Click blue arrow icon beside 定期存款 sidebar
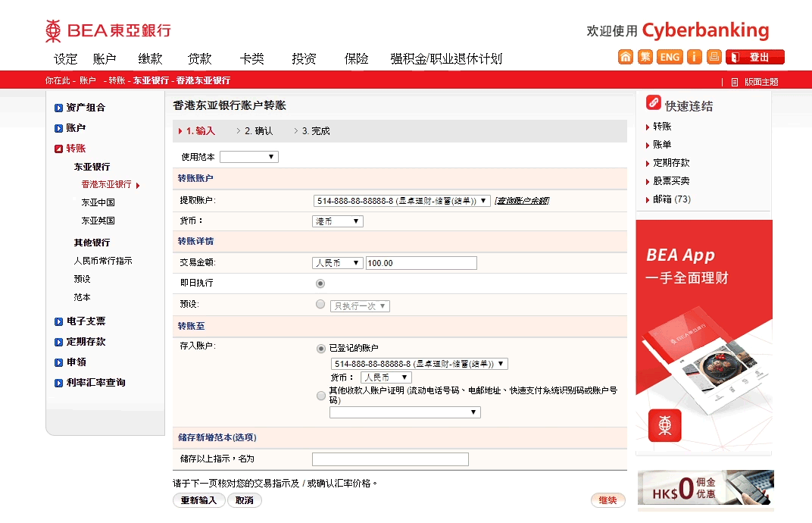This screenshot has width=812, height=523. click(58, 342)
